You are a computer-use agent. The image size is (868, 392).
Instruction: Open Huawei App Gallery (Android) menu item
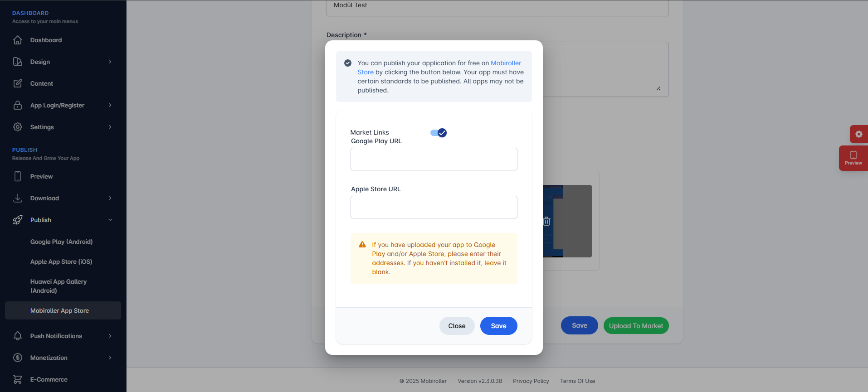(59, 286)
